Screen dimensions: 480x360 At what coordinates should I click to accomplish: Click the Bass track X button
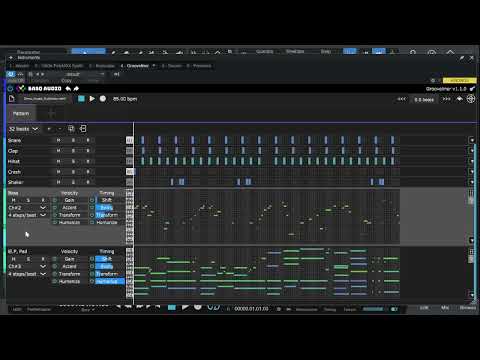click(x=43, y=200)
